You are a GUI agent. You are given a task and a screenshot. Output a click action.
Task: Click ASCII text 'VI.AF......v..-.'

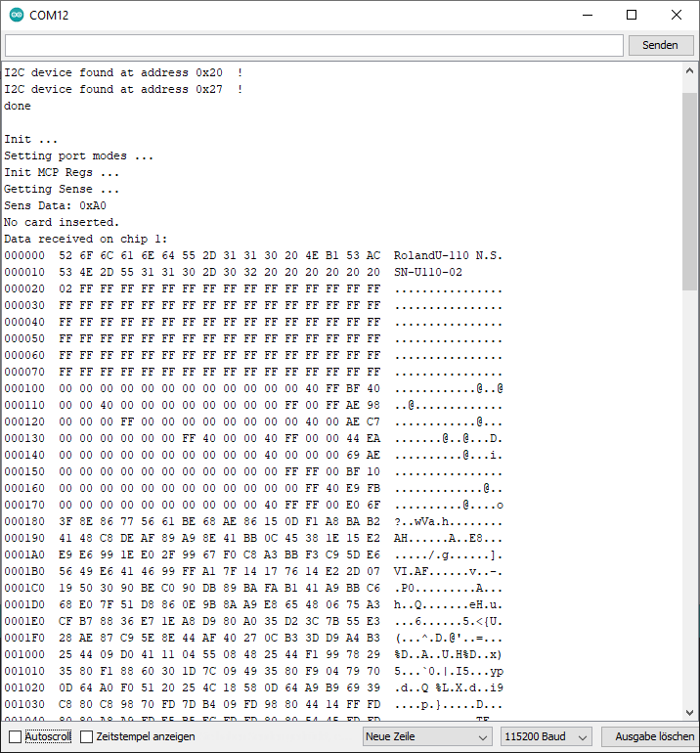(448, 571)
